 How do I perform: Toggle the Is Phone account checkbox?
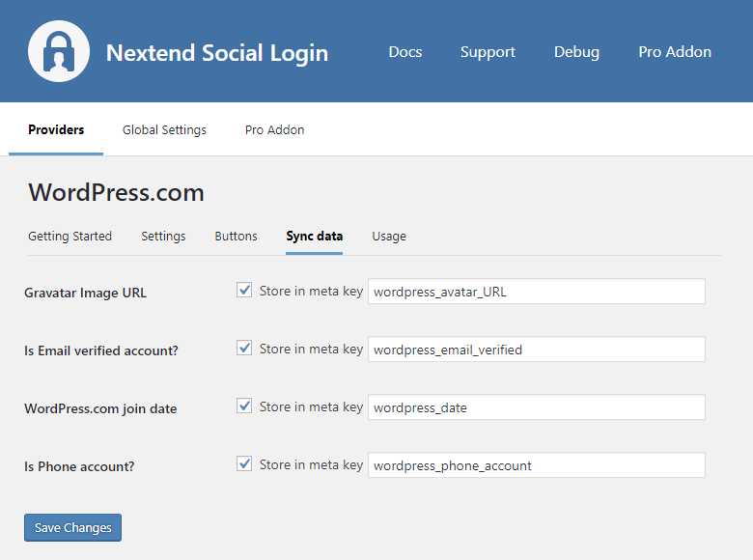tap(244, 464)
